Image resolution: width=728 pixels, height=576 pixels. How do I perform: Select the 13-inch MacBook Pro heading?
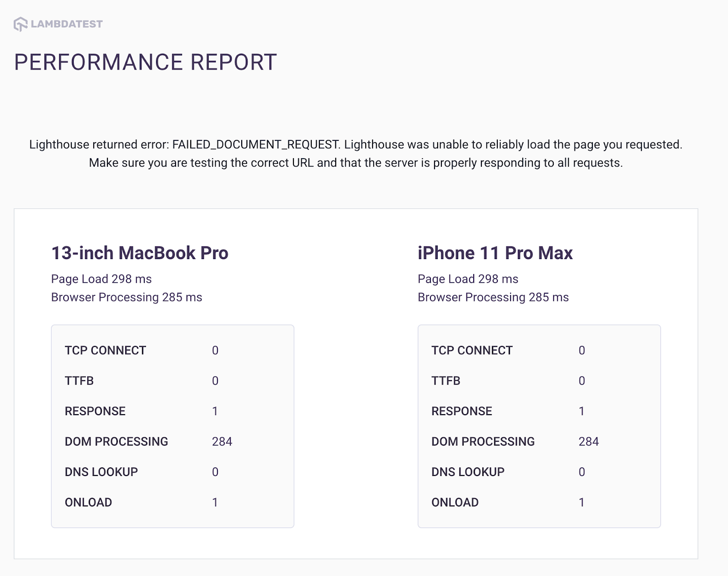click(x=140, y=253)
